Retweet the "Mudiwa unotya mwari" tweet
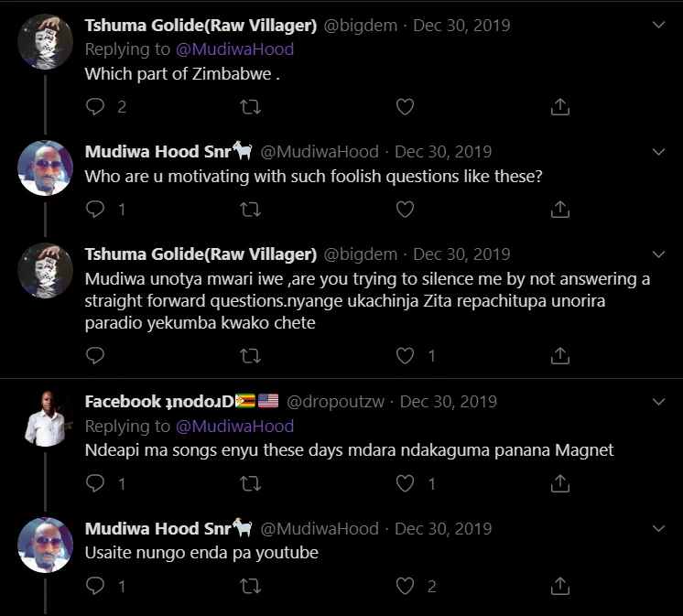683x616 pixels. (x=251, y=356)
